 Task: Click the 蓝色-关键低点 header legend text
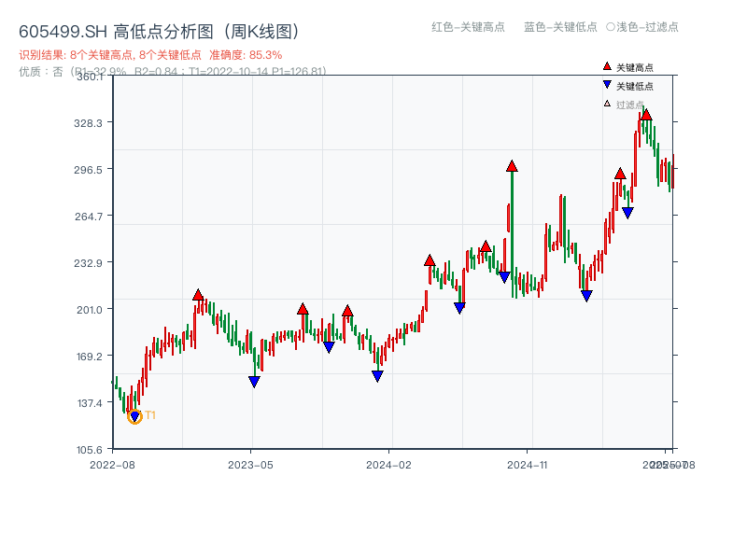click(560, 27)
